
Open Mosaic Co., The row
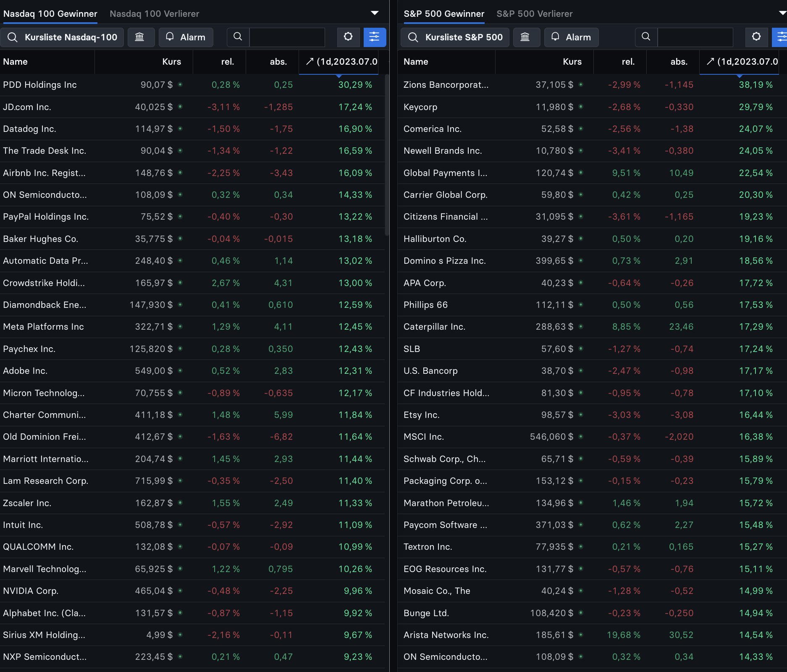pos(592,591)
